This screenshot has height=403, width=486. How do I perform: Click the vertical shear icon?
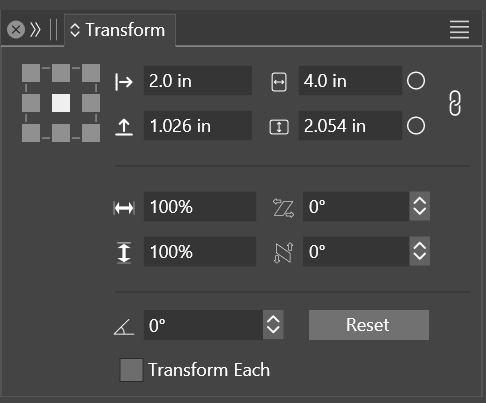[283, 253]
